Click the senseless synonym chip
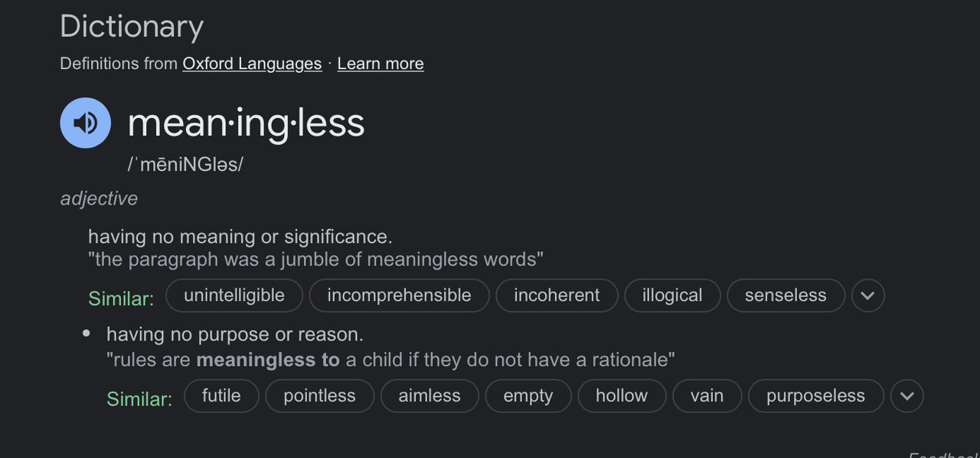The height and width of the screenshot is (458, 980). (x=786, y=296)
